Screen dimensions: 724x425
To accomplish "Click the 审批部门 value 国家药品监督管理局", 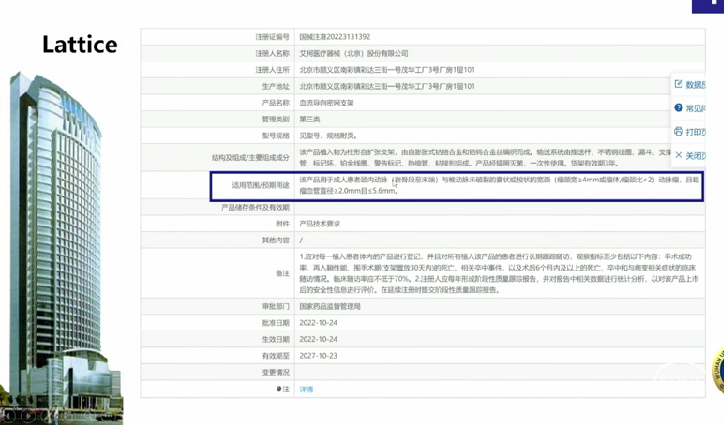I will pos(330,307).
